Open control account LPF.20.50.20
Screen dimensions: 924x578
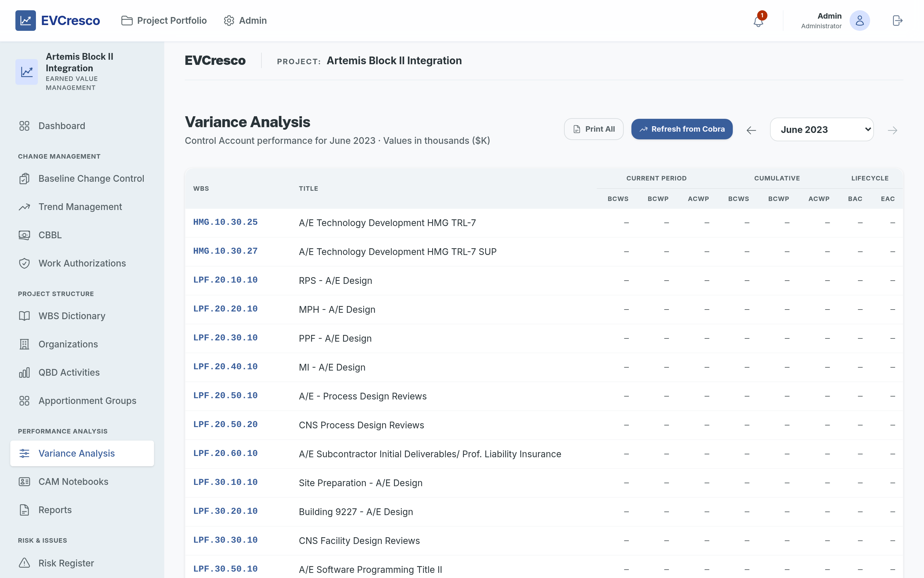[x=225, y=424]
